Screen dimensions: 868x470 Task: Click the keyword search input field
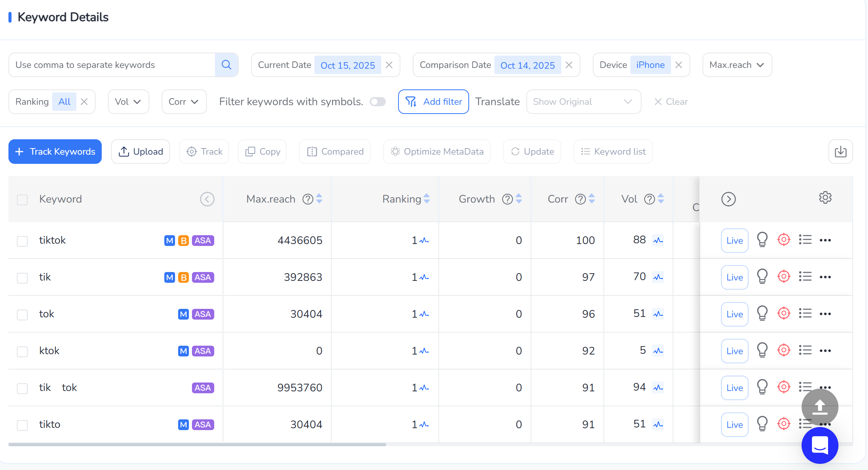[111, 65]
